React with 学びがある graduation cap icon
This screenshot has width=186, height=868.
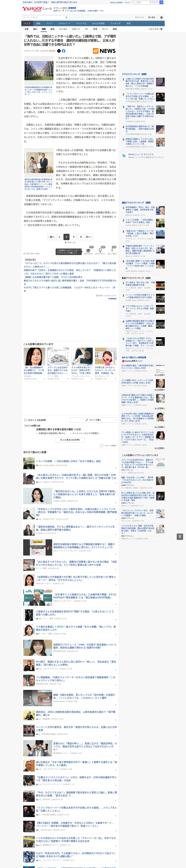coord(89,251)
